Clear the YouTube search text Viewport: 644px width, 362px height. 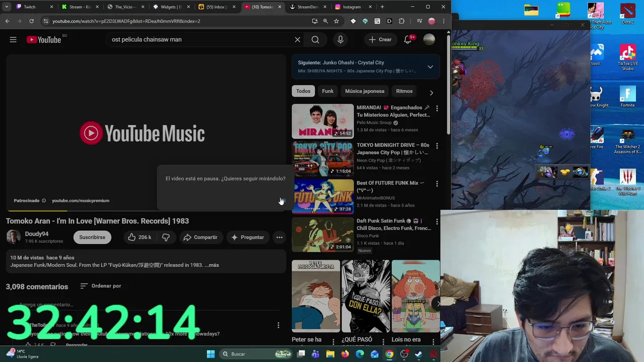point(297,40)
